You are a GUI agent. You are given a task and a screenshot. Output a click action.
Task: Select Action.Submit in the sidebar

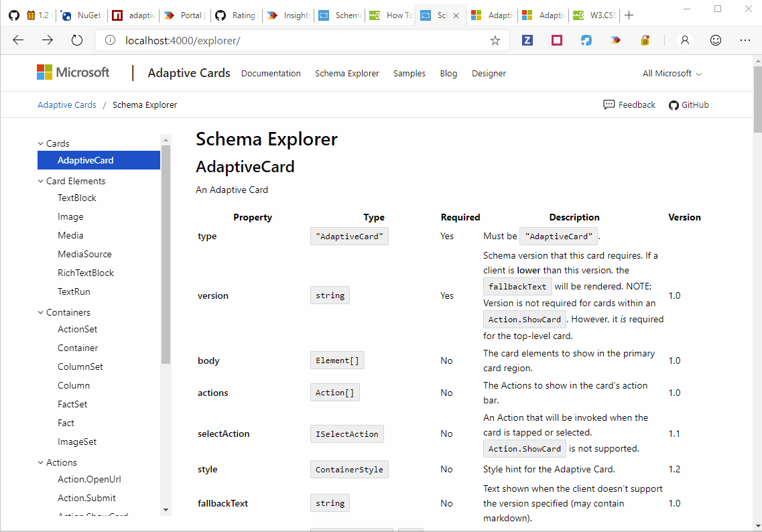coord(86,498)
